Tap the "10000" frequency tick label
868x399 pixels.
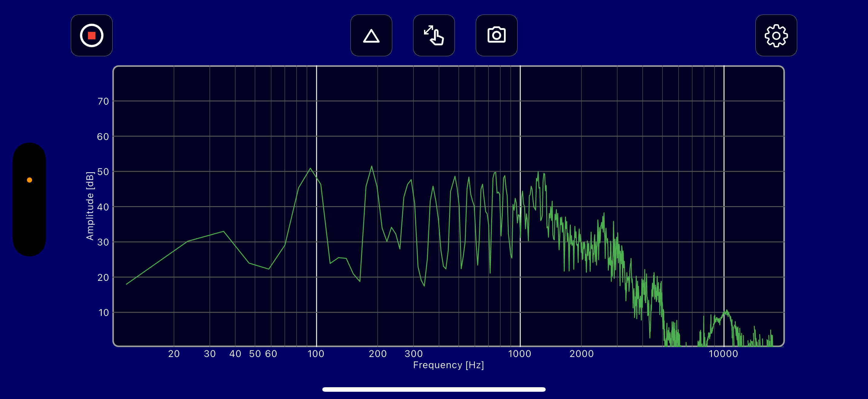point(723,354)
